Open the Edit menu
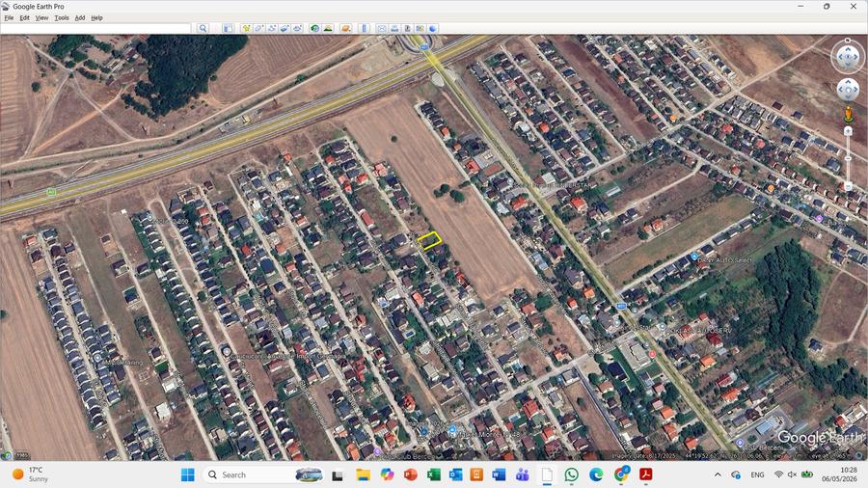The height and width of the screenshot is (488, 868). [24, 17]
